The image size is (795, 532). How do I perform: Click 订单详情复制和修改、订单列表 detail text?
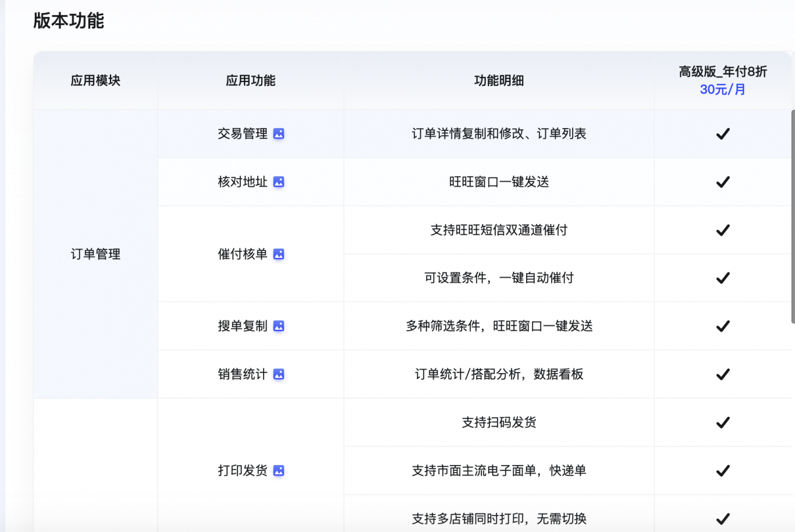tap(499, 134)
